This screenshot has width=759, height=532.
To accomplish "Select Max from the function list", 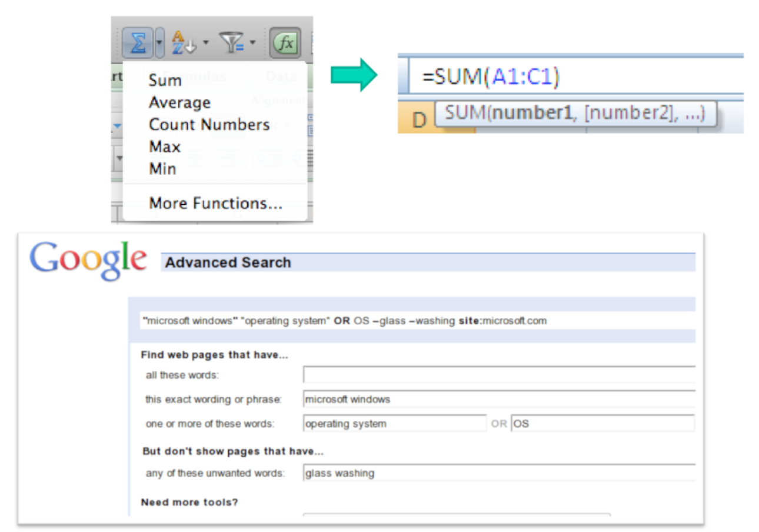I will (x=165, y=147).
